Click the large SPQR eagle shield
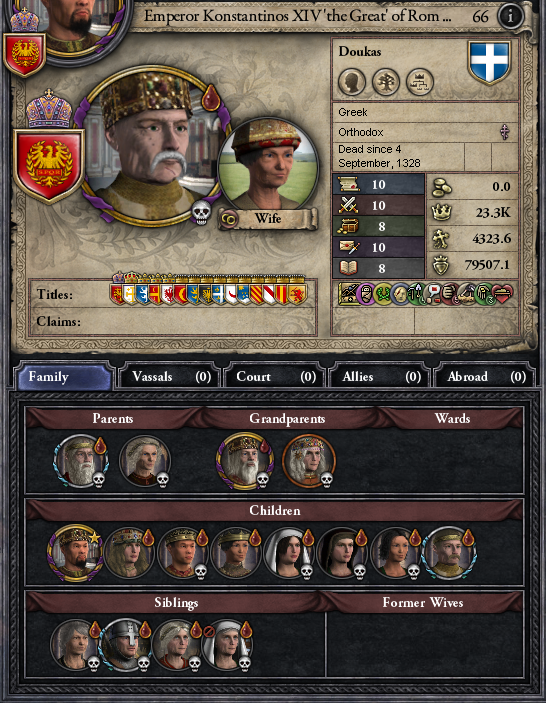 tap(49, 165)
